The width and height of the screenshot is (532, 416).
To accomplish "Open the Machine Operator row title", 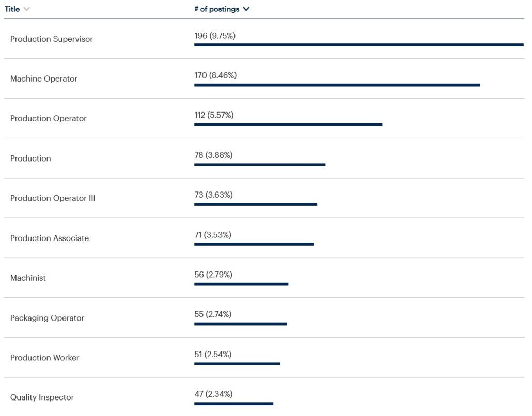I will [44, 79].
